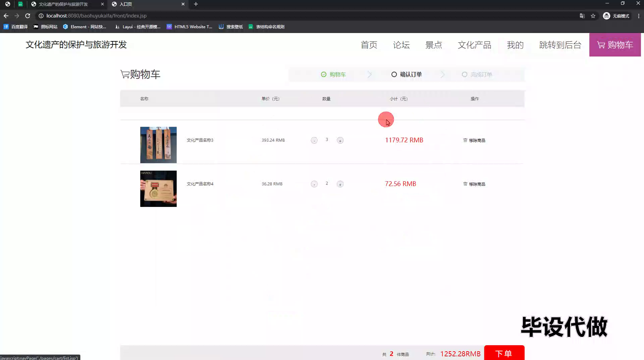The width and height of the screenshot is (644, 360).
Task: Click unit price 393.24 RMB
Action: 273,140
